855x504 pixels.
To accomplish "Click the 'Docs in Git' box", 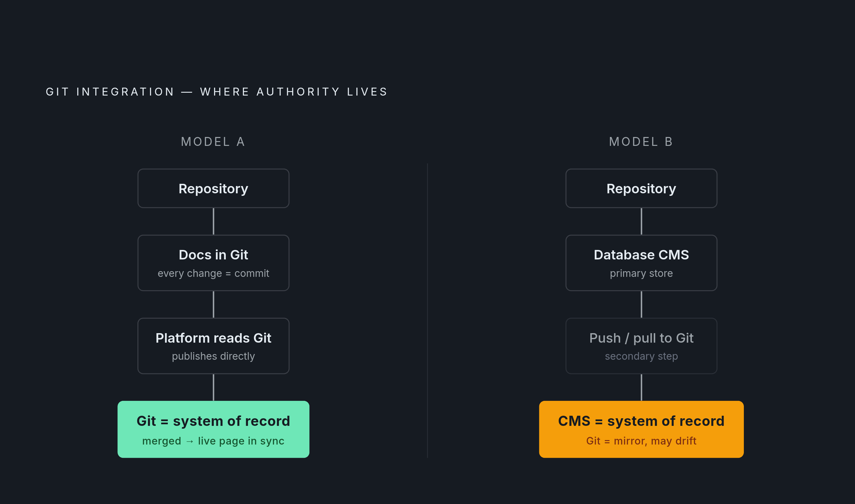I will (x=213, y=263).
